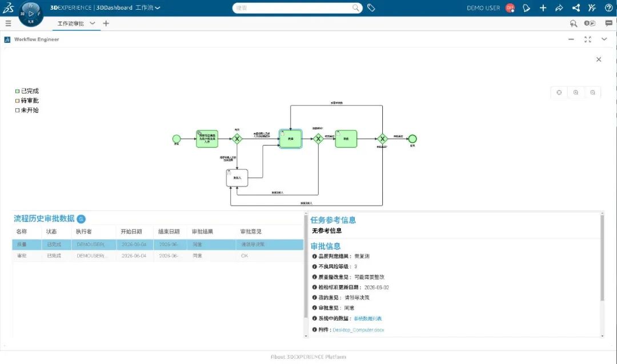Click the Share arrow icon in top bar

tap(559, 8)
